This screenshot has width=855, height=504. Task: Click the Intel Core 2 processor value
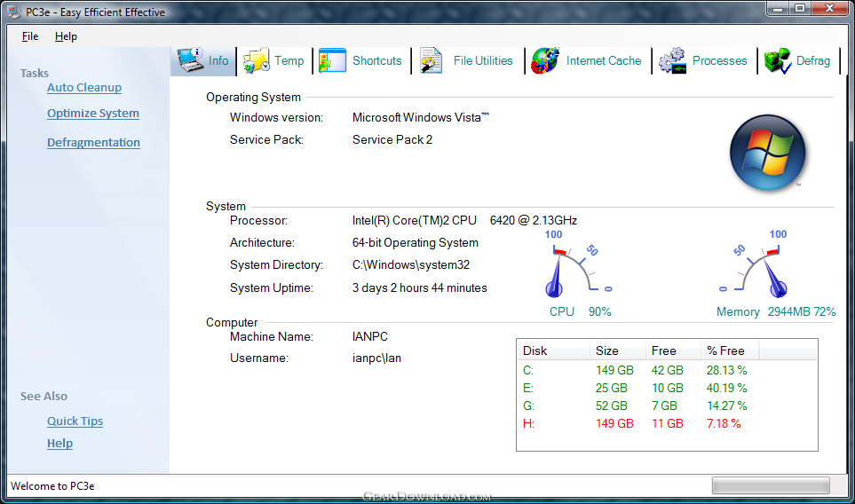click(464, 220)
